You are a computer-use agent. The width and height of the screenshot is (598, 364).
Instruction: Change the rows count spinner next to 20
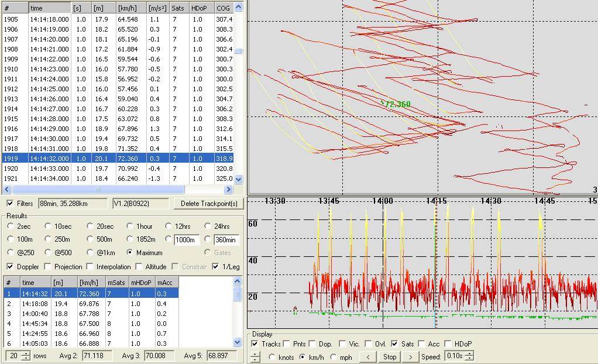pyautogui.click(x=26, y=356)
